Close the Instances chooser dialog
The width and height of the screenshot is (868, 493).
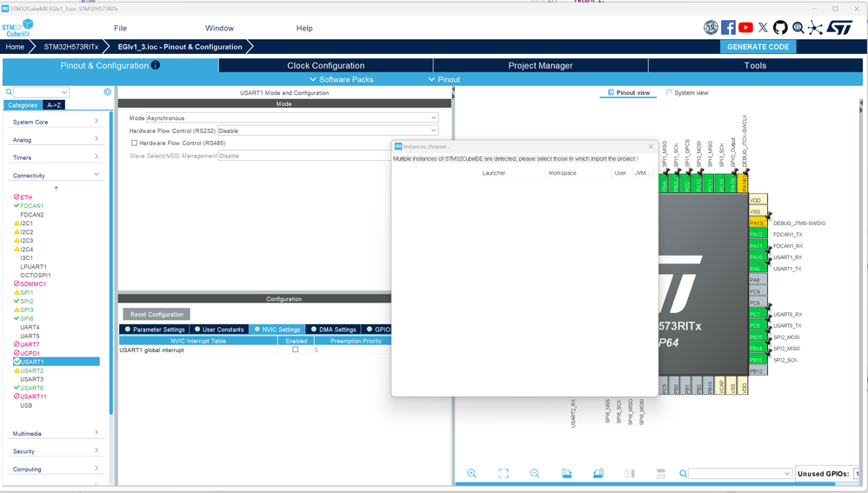pos(651,147)
